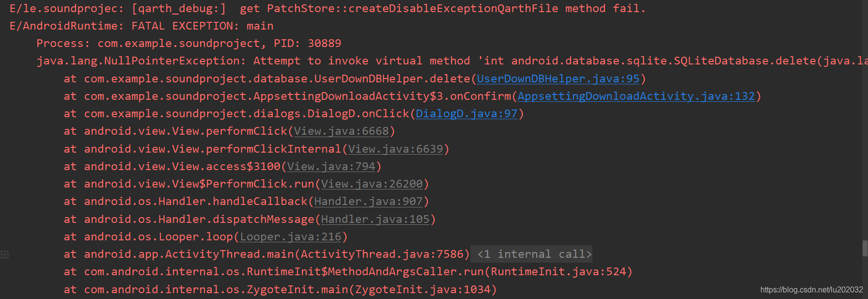Open the Handler.java:105 source link
Viewport: 868px width, 299px height.
click(375, 219)
